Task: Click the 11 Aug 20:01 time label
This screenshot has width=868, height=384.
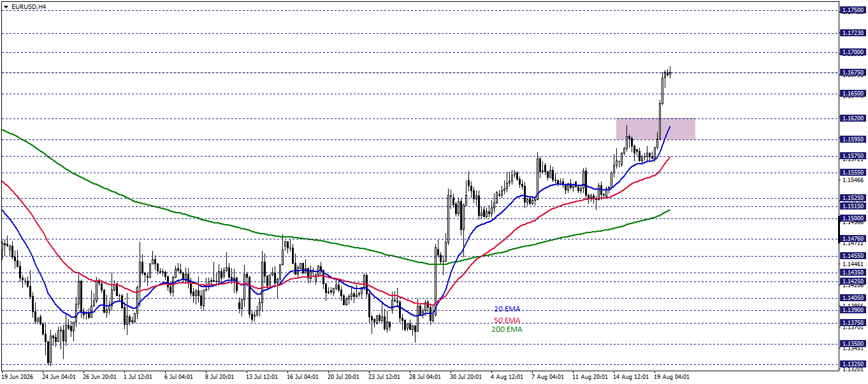Action: coord(590,377)
